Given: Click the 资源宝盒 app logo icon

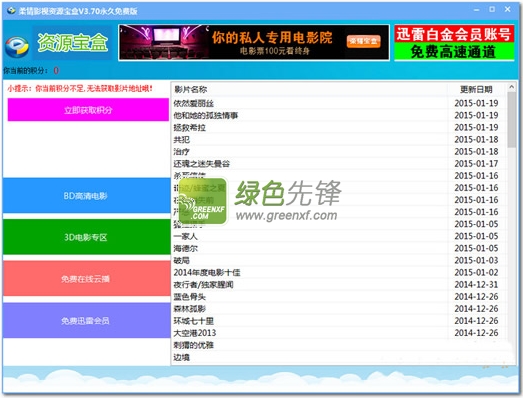Looking at the screenshot, I should pyautogui.click(x=17, y=46).
